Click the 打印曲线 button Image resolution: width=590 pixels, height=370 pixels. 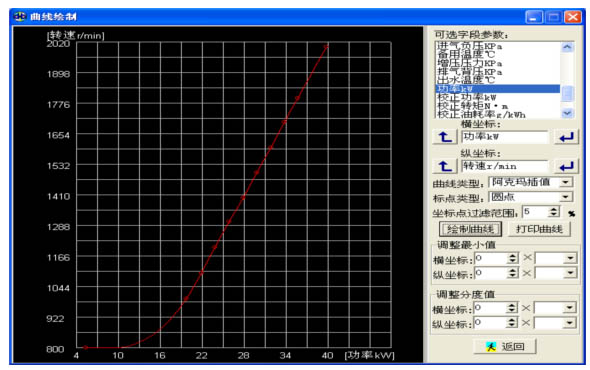point(539,229)
